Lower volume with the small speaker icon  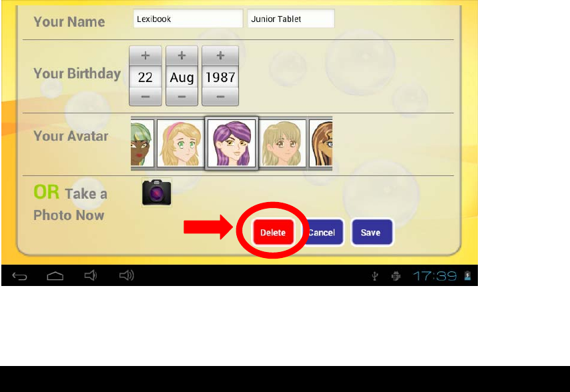(x=91, y=275)
